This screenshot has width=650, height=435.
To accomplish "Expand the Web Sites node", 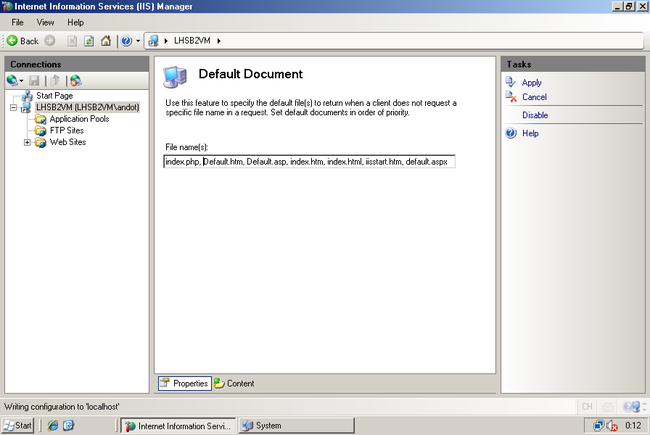I will coord(27,142).
